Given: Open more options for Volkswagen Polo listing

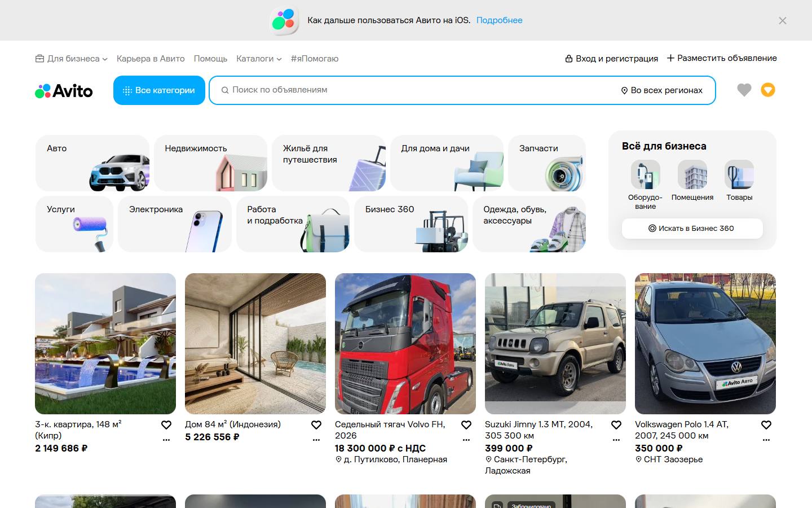Looking at the screenshot, I should [x=766, y=440].
